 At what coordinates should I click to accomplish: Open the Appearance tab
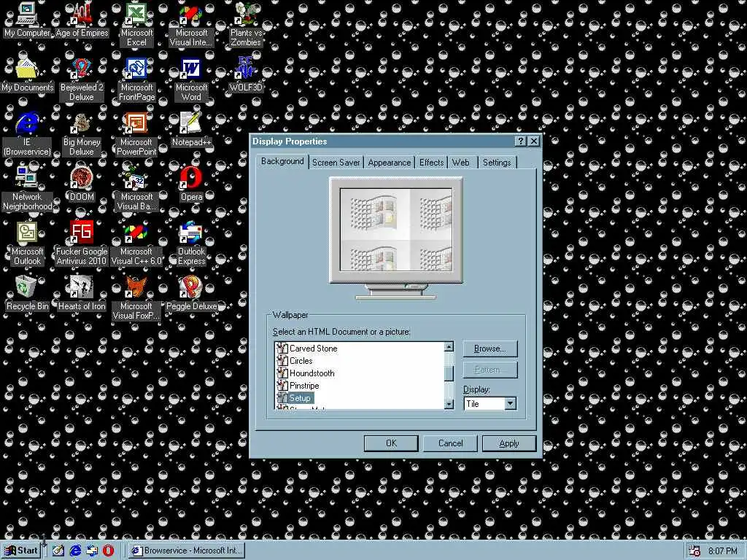[x=390, y=163]
